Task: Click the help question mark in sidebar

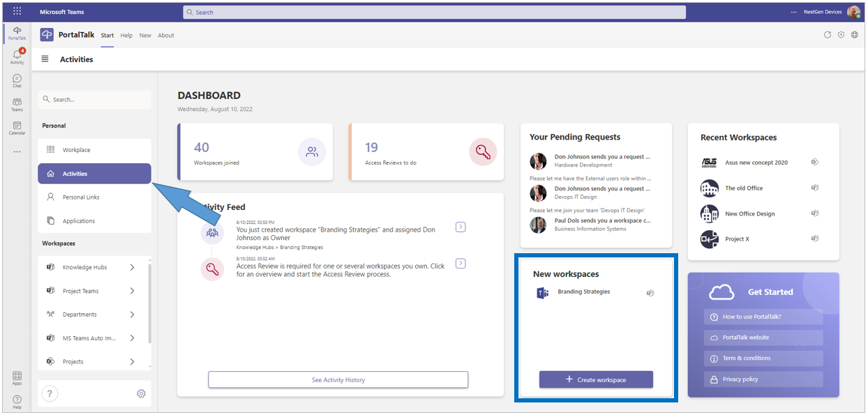Action: 50,393
